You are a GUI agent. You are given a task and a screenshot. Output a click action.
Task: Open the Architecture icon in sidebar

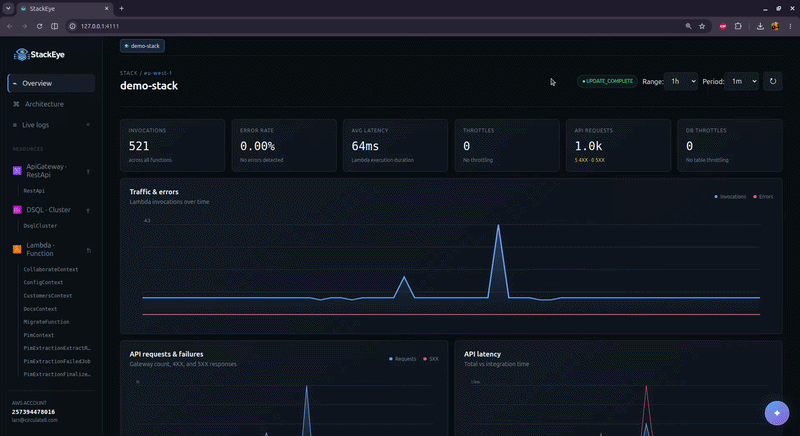pos(16,104)
